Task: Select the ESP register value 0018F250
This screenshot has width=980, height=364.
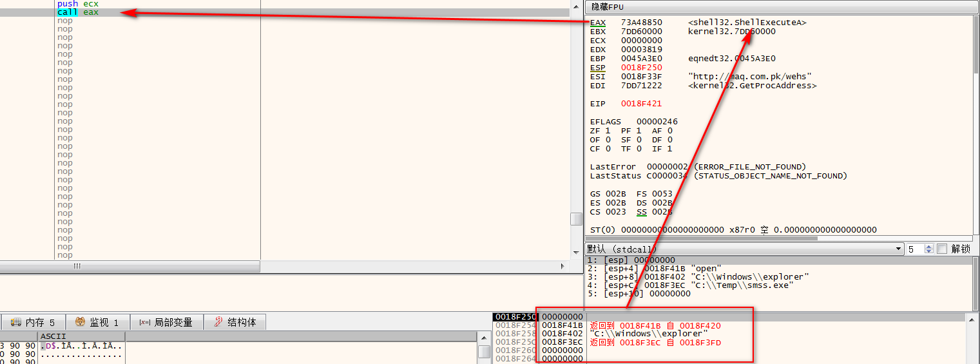Action: 641,68
